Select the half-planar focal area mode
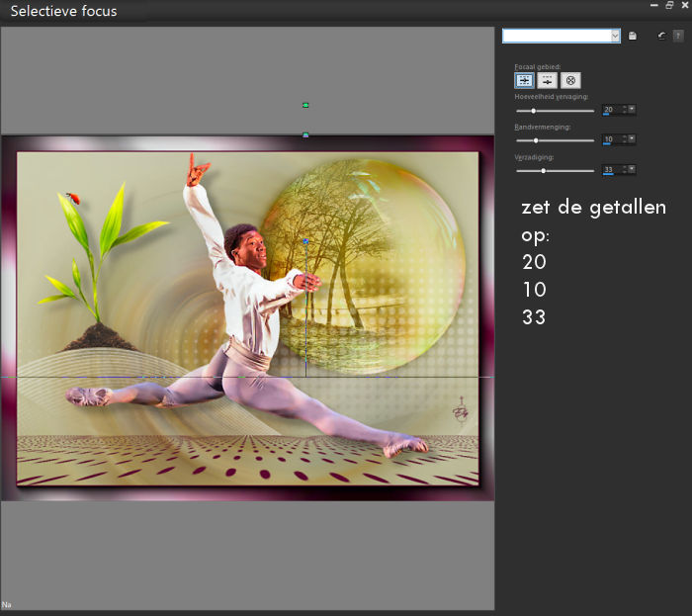The width and height of the screenshot is (692, 616). [x=548, y=80]
